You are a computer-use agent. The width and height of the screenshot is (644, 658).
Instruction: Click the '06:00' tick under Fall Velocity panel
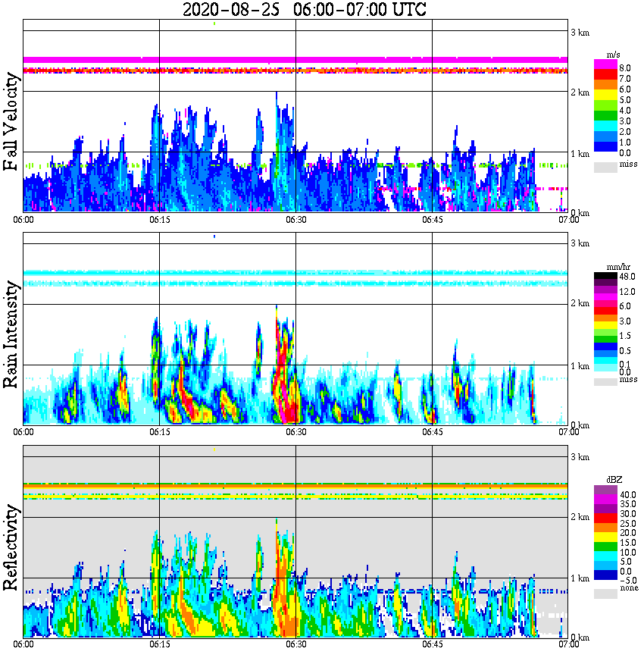(x=23, y=220)
